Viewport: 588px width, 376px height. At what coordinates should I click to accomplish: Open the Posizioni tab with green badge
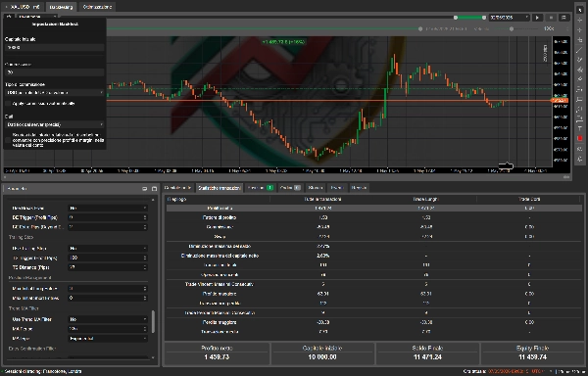(261, 188)
